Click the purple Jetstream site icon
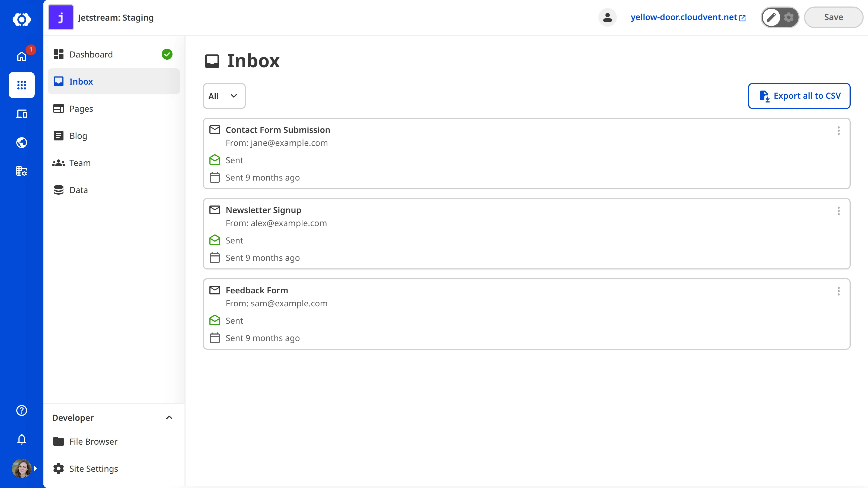 click(61, 17)
